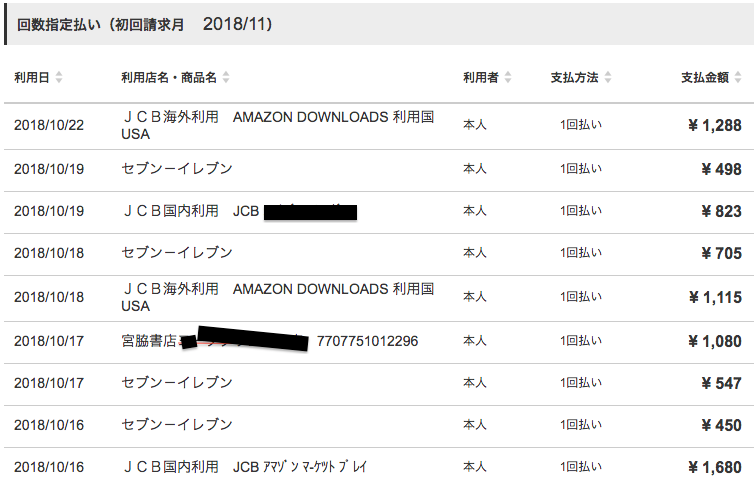Click 1回払い in the 2018/10/22 row
The image size is (754, 481).
(x=580, y=125)
